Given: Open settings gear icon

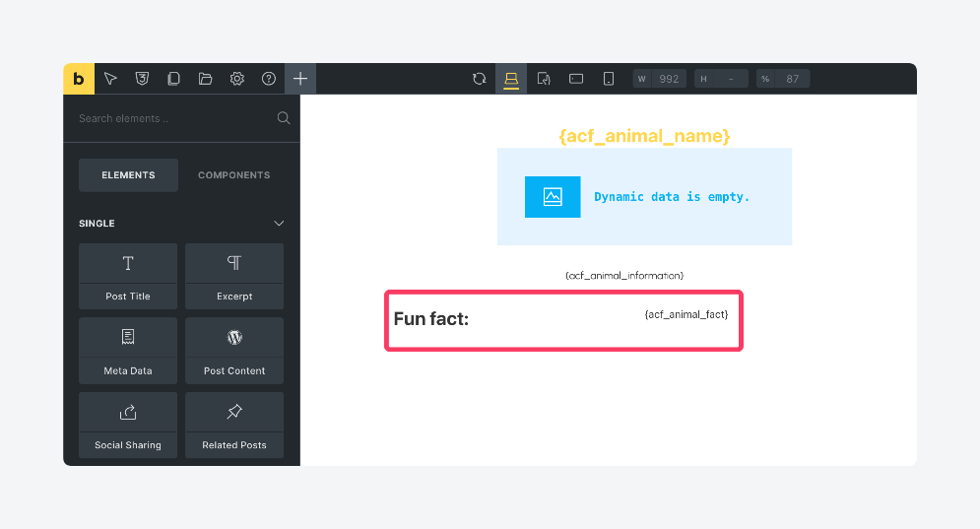Looking at the screenshot, I should tap(237, 79).
